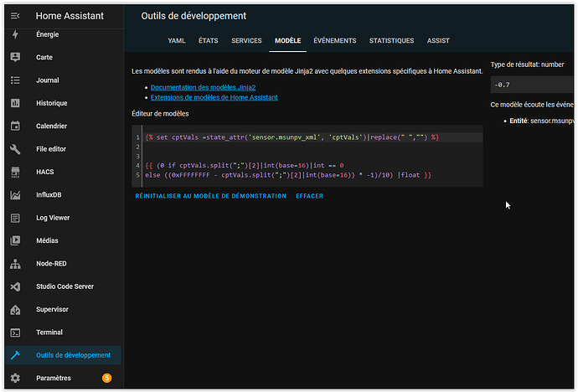Open Extensions de modèles de Home Assistant link
578x392 pixels.
point(214,97)
